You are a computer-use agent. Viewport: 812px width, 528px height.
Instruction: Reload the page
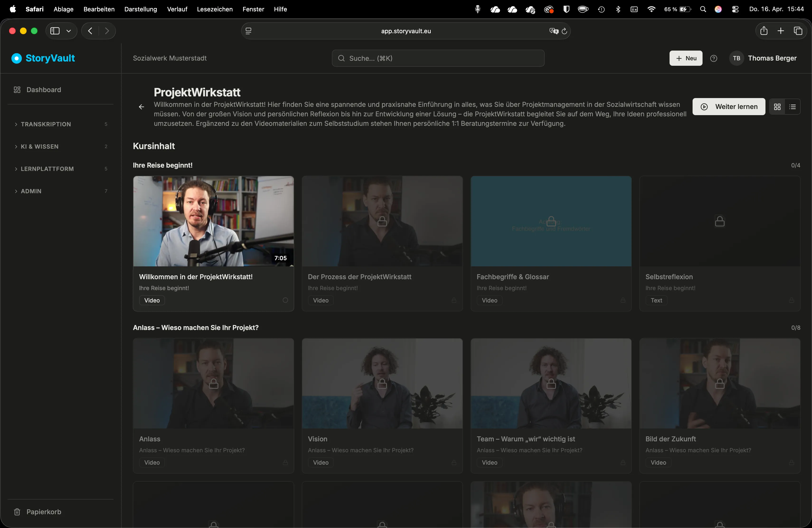click(564, 31)
